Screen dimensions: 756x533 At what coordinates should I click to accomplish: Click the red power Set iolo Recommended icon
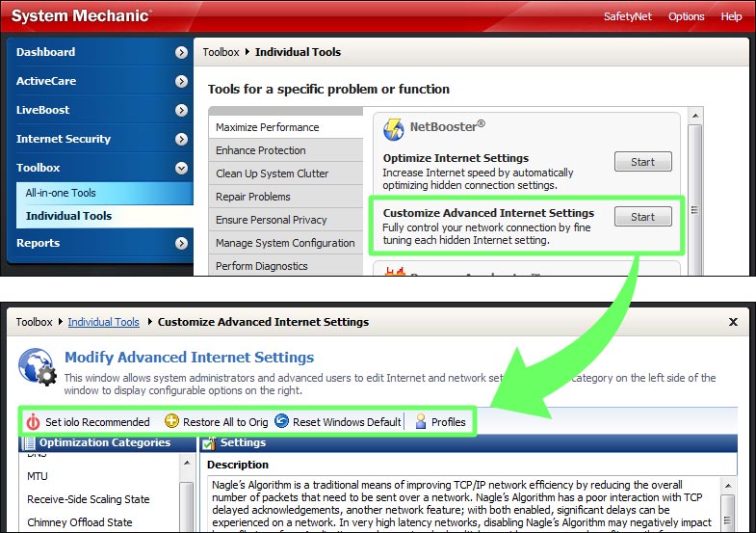tap(33, 422)
